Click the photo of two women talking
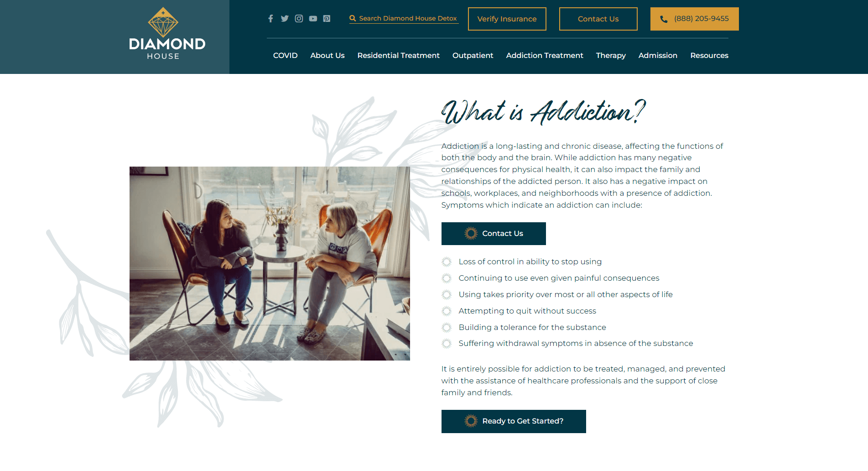868x471 pixels. click(270, 263)
